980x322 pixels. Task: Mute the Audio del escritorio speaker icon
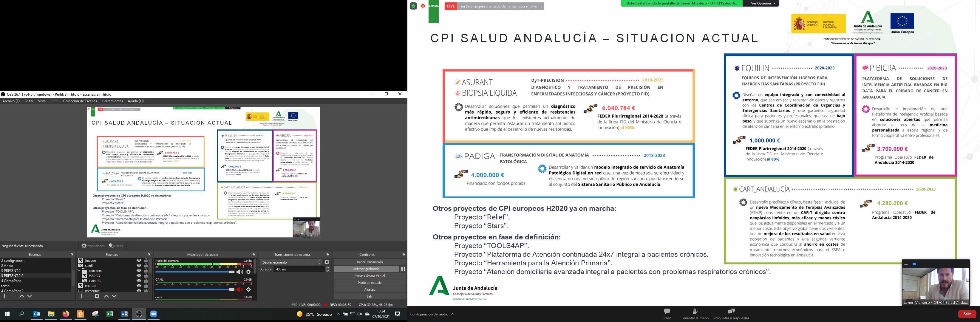(x=239, y=272)
